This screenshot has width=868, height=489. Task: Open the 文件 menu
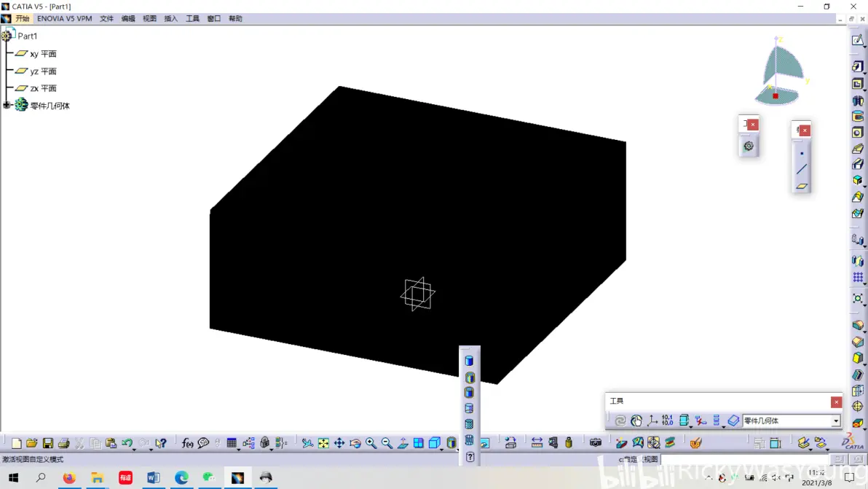pyautogui.click(x=106, y=18)
